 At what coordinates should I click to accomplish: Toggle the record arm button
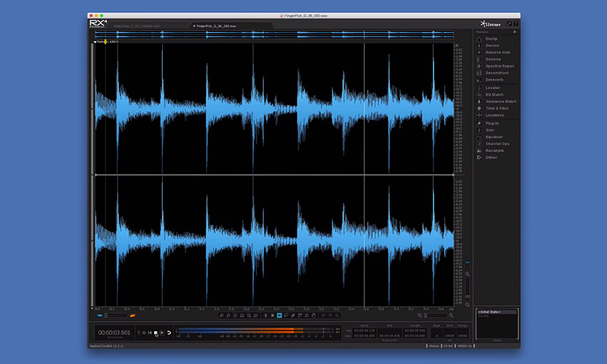point(144,333)
